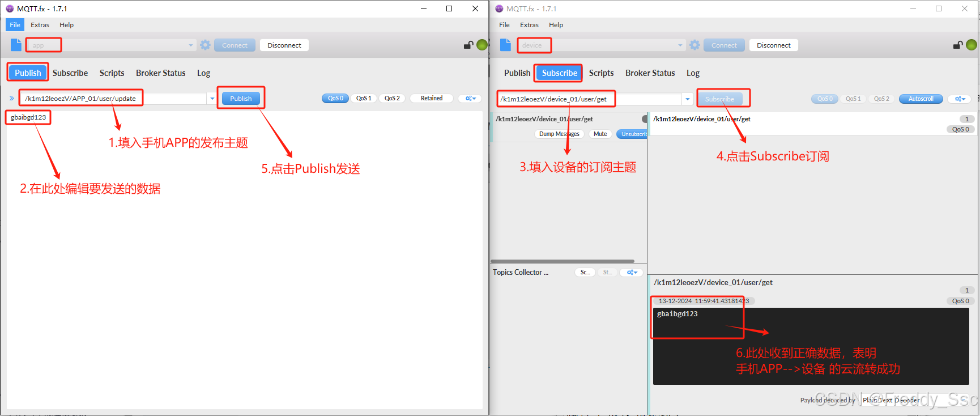Image resolution: width=980 pixels, height=416 pixels.
Task: Click Subscribe button next to topic field
Action: pos(719,99)
